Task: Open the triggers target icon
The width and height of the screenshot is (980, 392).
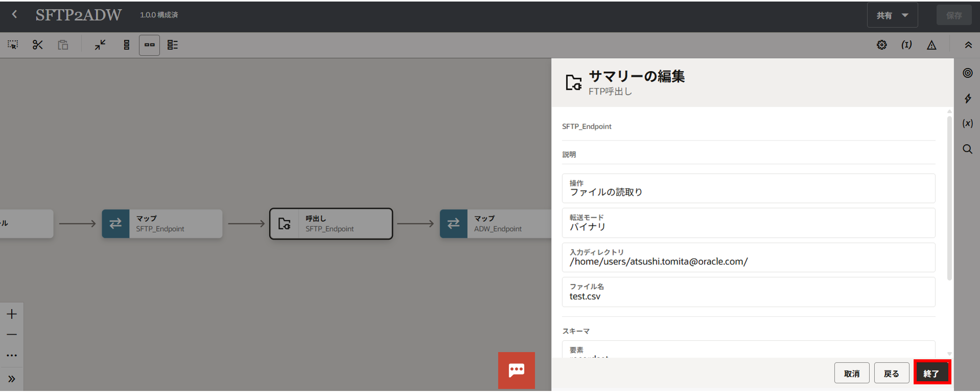Action: (968, 73)
